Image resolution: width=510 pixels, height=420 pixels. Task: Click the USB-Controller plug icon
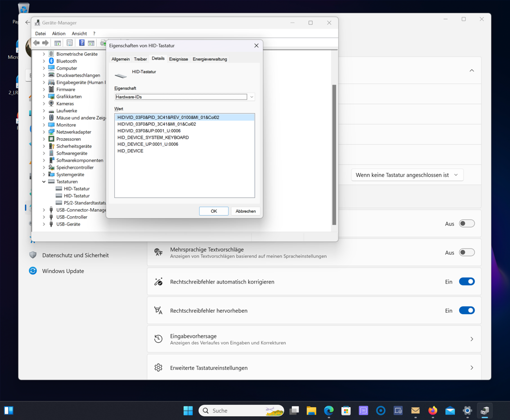(51, 217)
